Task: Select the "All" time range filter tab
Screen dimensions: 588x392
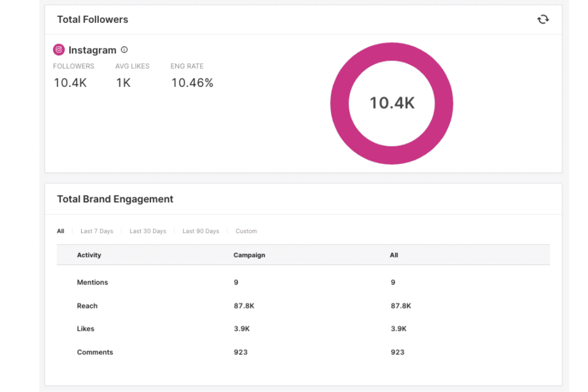Action: [x=61, y=231]
